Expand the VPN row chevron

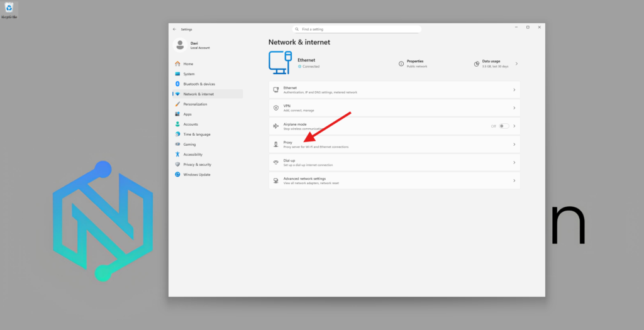click(514, 108)
